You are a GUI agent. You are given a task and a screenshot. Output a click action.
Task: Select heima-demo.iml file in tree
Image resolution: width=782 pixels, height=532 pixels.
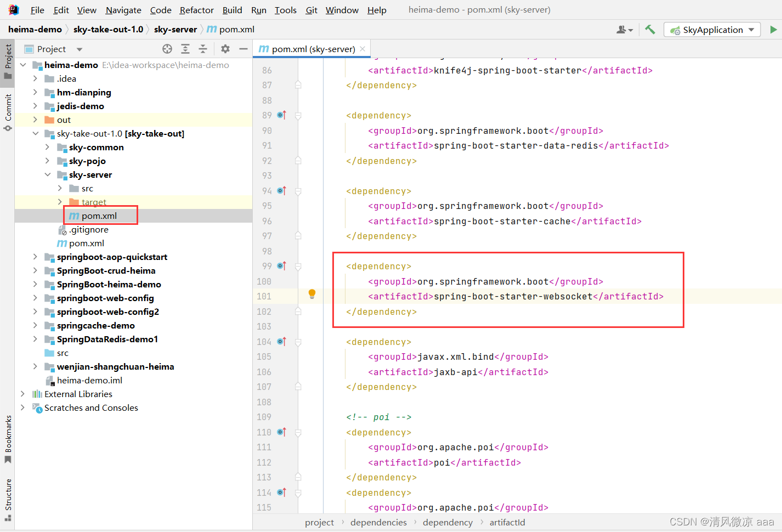pyautogui.click(x=90, y=380)
